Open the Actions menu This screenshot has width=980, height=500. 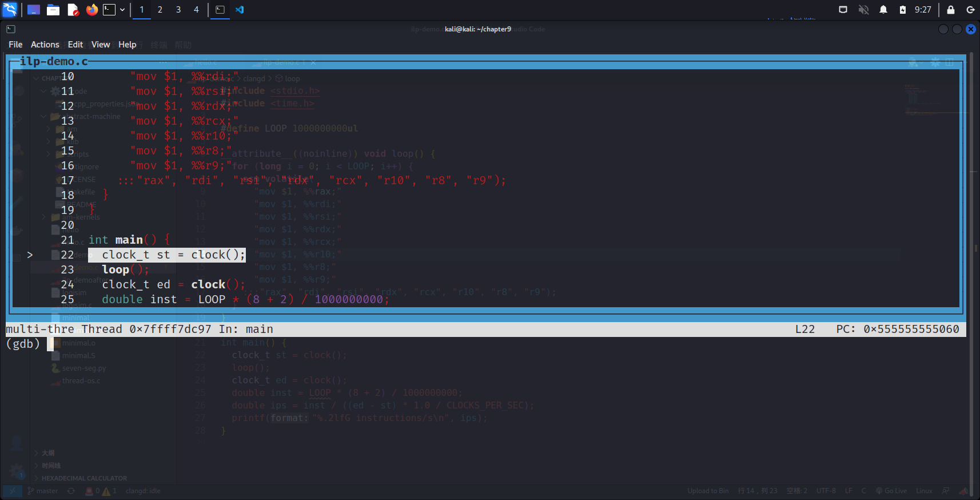[x=45, y=45]
